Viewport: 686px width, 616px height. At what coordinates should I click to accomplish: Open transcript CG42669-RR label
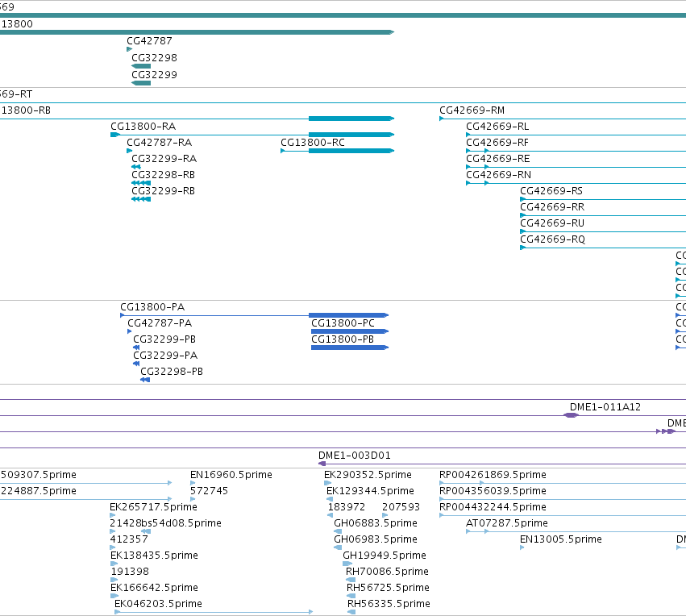[552, 207]
